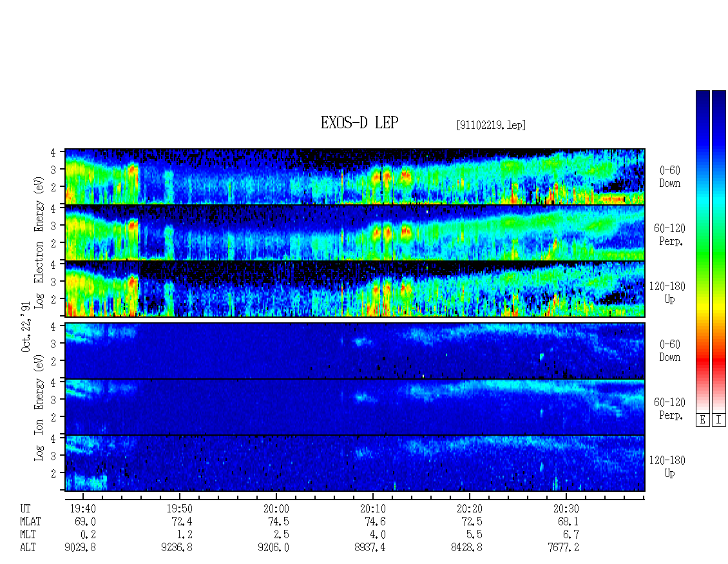Select the [91102219.lep] file name label

[491, 124]
